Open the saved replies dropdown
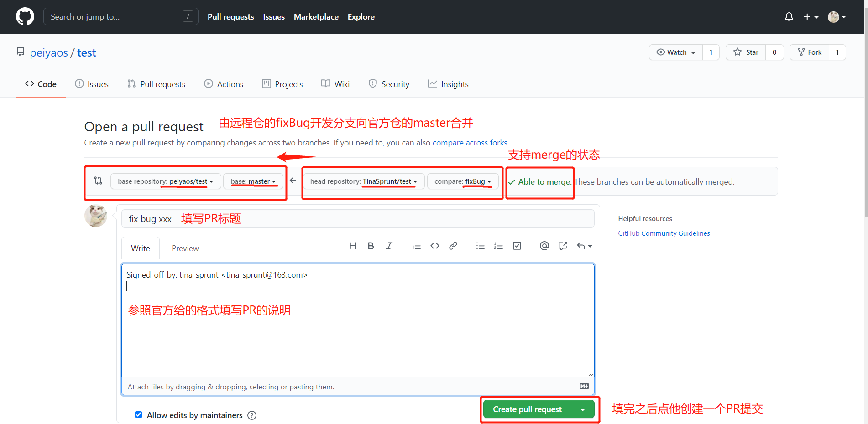Viewport: 868px width, 424px height. tap(584, 246)
